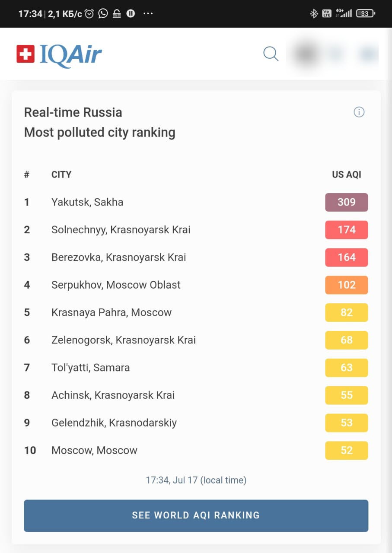Click the red 174 AQI badge
The width and height of the screenshot is (392, 553).
click(x=346, y=230)
